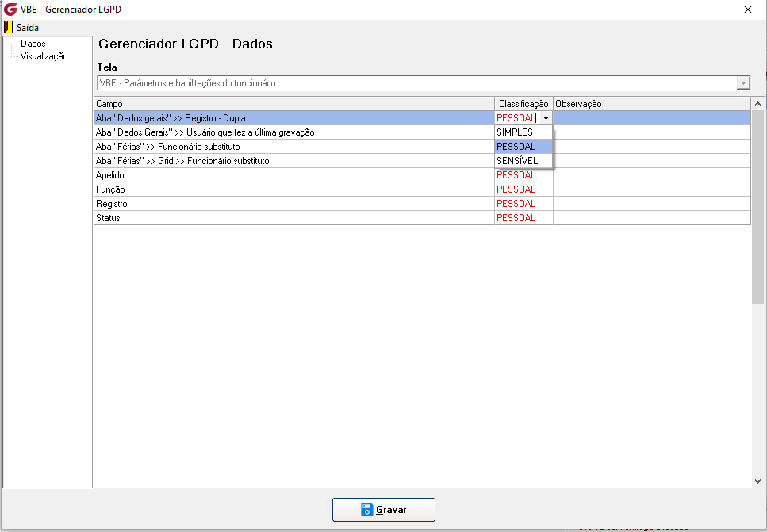Choose SIMPLES from the classification list

pyautogui.click(x=523, y=132)
